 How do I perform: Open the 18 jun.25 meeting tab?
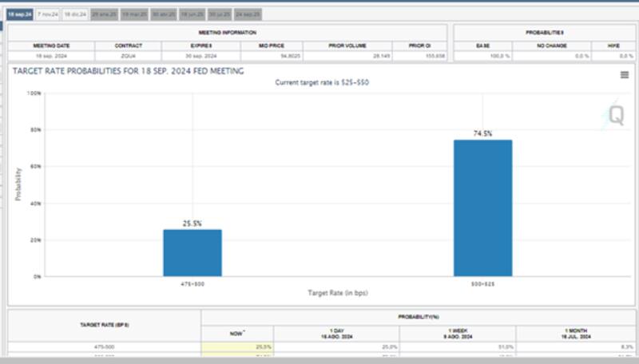click(x=191, y=14)
